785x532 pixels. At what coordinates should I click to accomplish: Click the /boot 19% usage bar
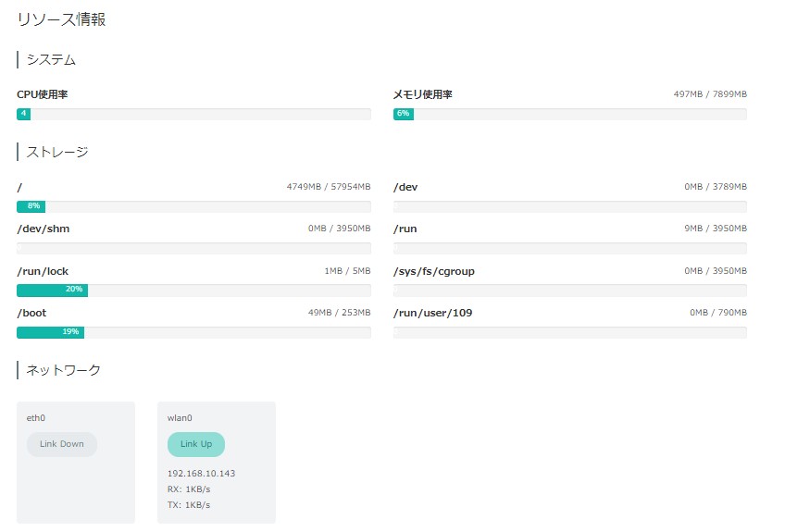(193, 332)
